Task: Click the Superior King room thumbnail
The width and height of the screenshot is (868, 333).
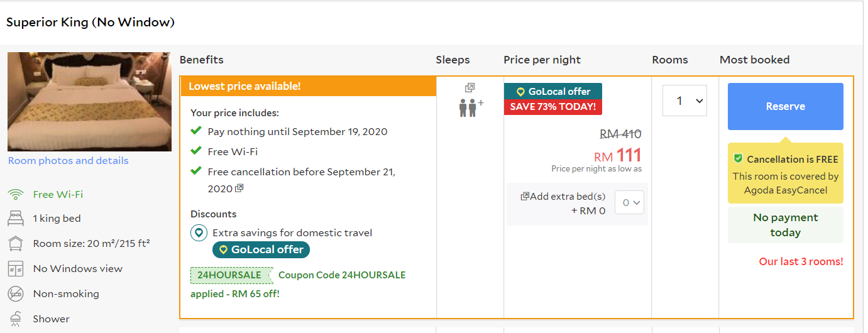Action: [89, 102]
